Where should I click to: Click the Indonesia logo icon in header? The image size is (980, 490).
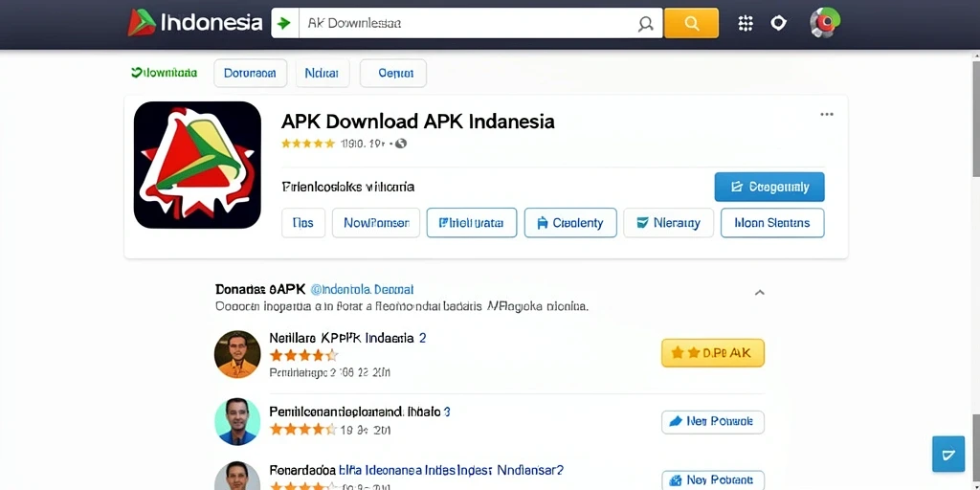point(142,23)
